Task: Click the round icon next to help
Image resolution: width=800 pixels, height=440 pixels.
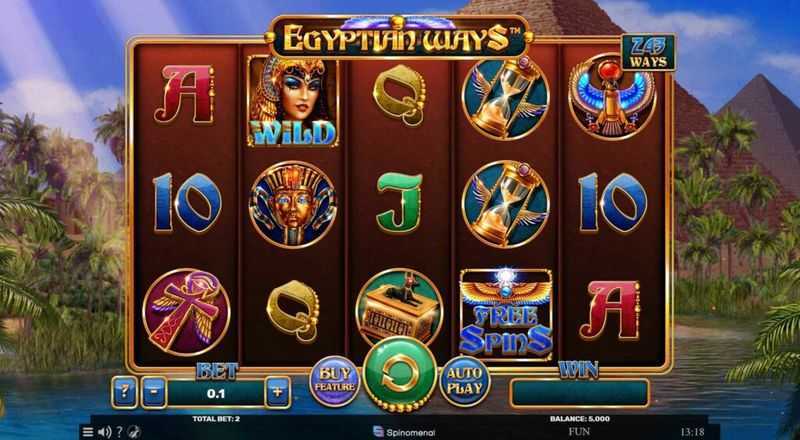Action: point(133,432)
